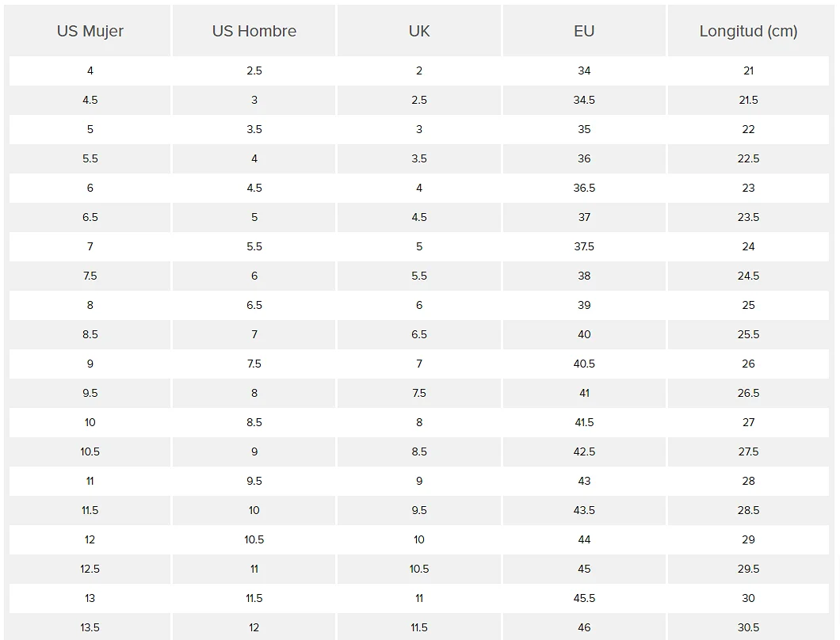Click EU size 36.5 cell
Image resolution: width=840 pixels, height=640 pixels.
[584, 188]
